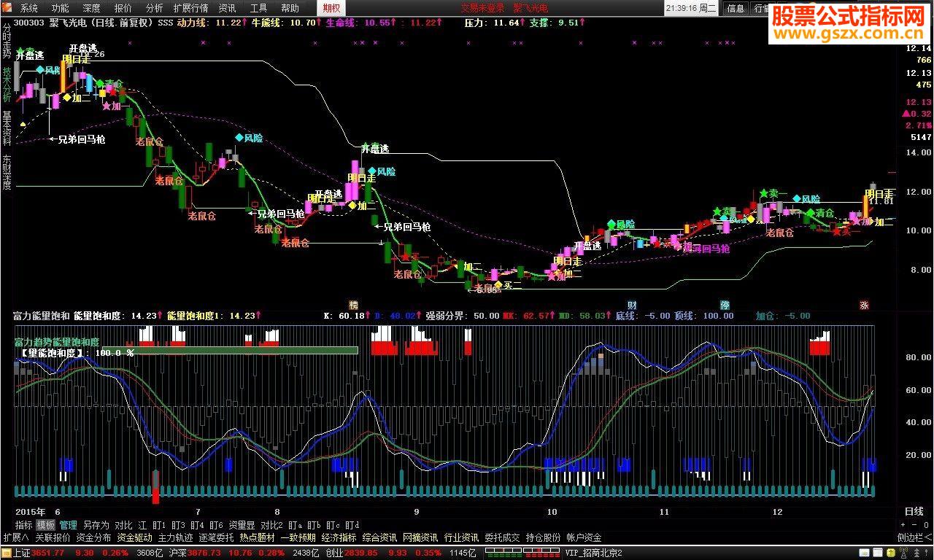934x560 pixels.
Task: Click the plus zoom icon under 日线
Action: (904, 525)
